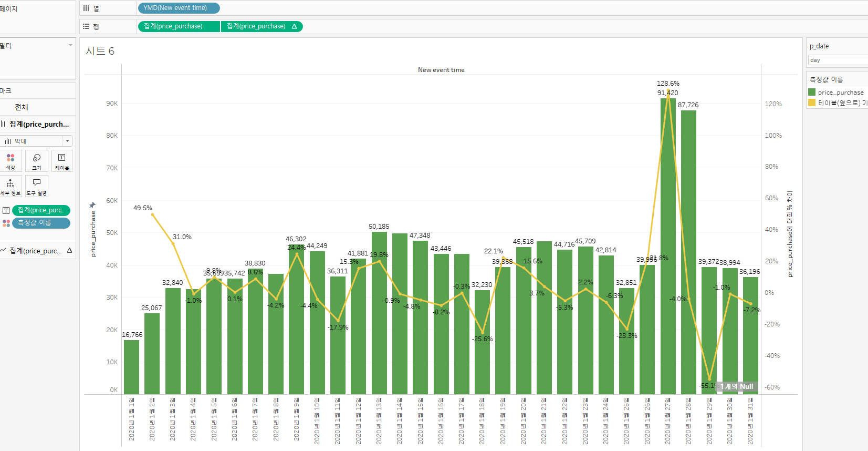Click the columns shelf icon next to 열
This screenshot has width=868, height=451.
coord(86,8)
